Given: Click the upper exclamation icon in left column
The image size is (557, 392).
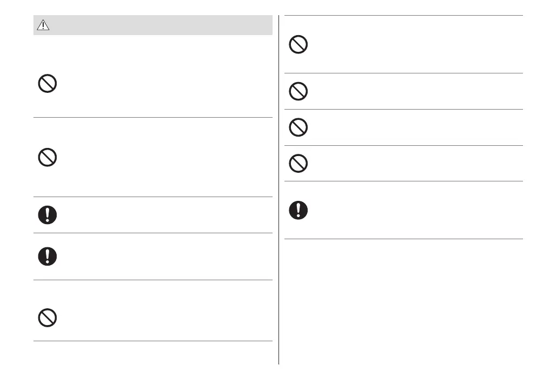Looking at the screenshot, I should (47, 215).
